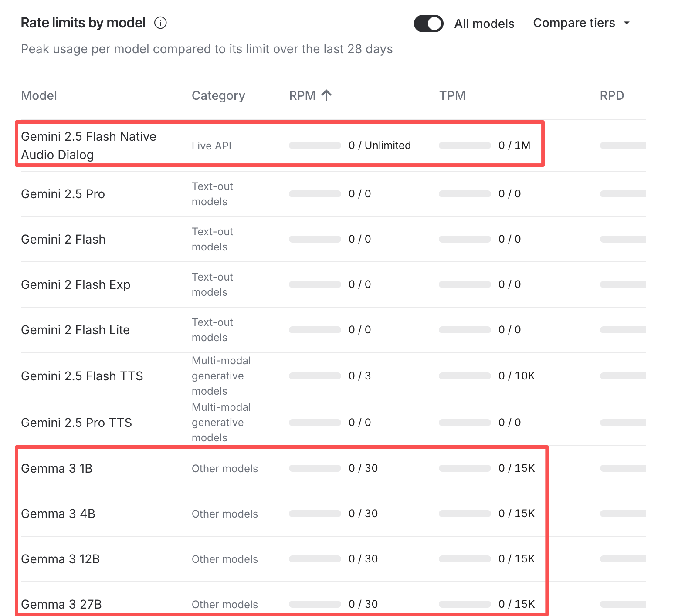Viewport: 685px width, 616px height.
Task: Click the Rate limits by model heading
Action: pos(83,23)
